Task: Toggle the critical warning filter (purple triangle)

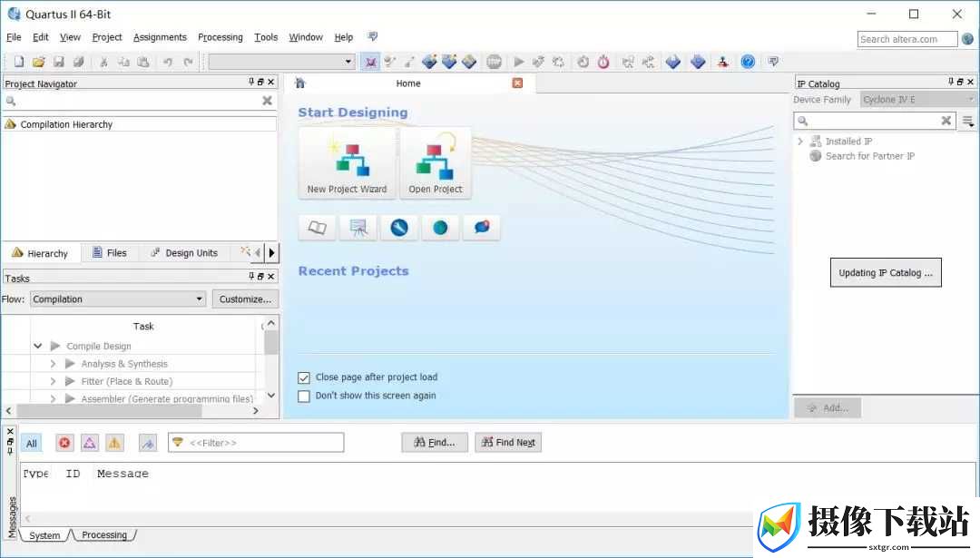Action: point(89,443)
